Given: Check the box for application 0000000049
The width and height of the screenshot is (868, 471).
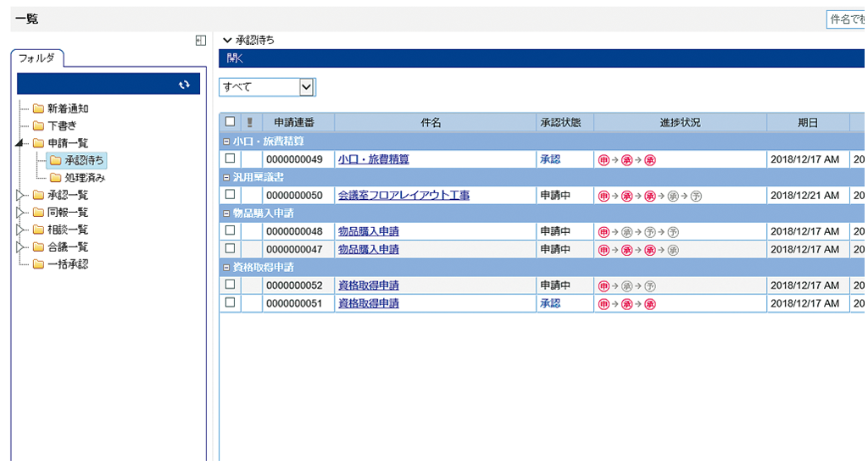Looking at the screenshot, I should pyautogui.click(x=231, y=158).
